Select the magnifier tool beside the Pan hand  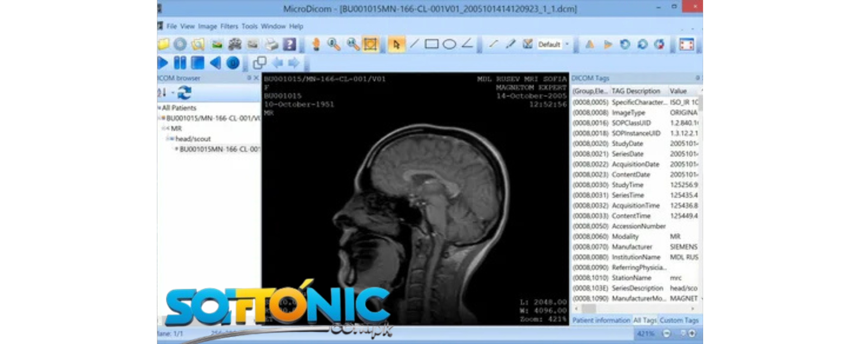coord(333,45)
